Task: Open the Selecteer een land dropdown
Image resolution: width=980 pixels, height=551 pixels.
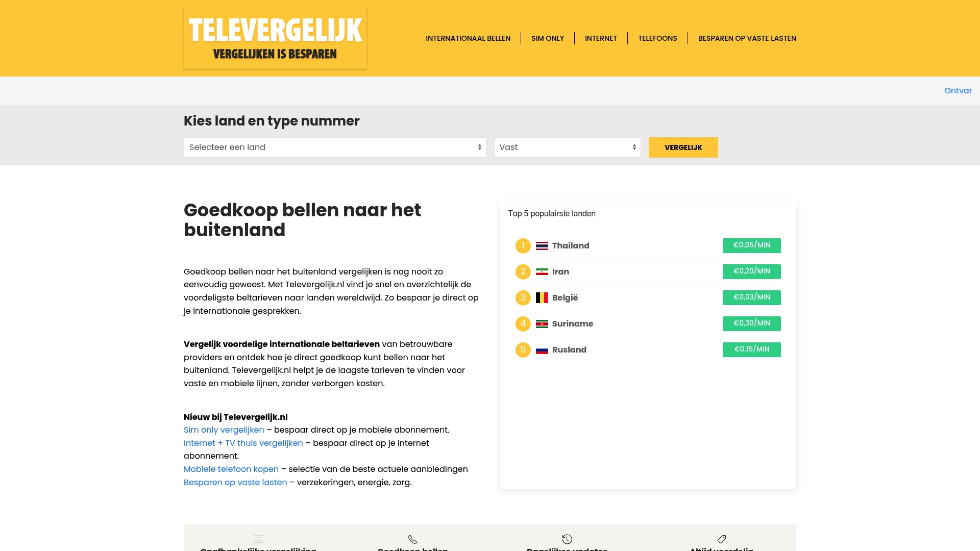Action: (335, 147)
